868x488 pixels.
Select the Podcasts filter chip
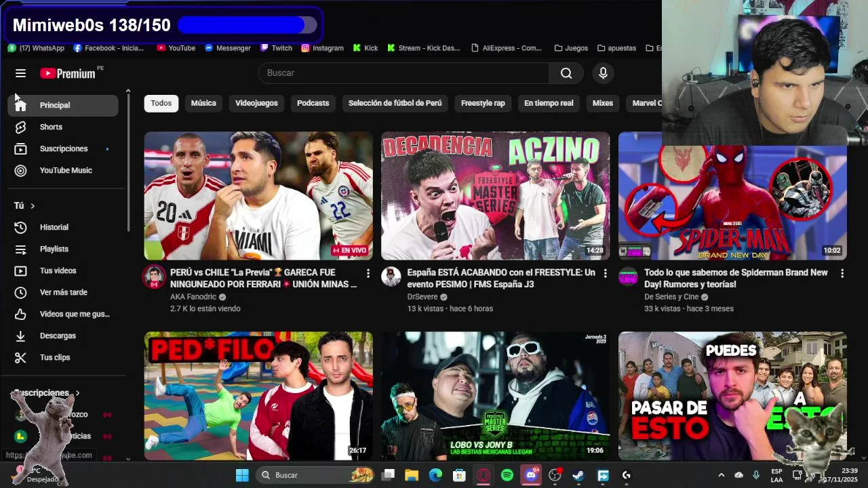click(313, 103)
